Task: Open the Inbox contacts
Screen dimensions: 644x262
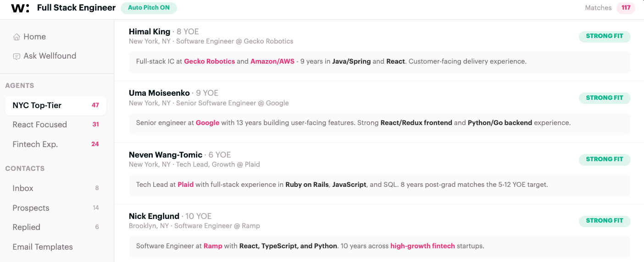Action: point(56,188)
